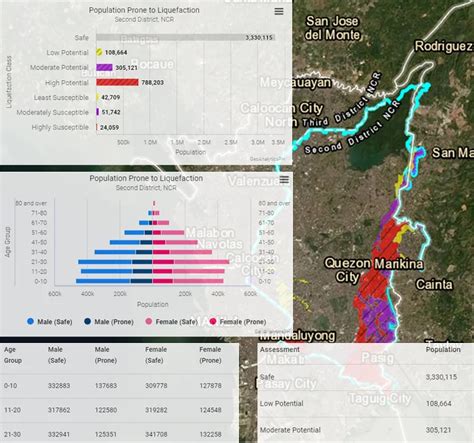The image size is (474, 443).
Task: Click cell 309778 in the table
Action: (x=156, y=386)
